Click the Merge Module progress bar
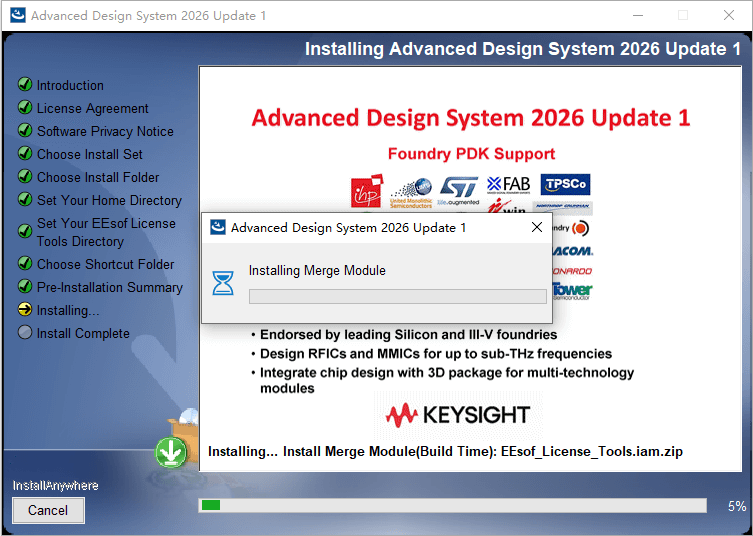The width and height of the screenshot is (753, 536). tap(398, 296)
